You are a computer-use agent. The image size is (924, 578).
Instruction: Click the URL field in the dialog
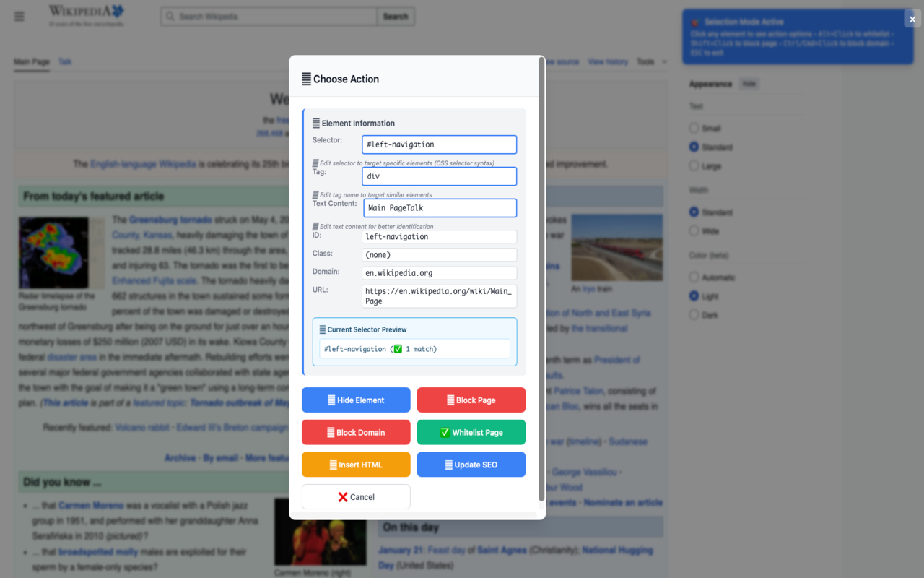point(440,296)
